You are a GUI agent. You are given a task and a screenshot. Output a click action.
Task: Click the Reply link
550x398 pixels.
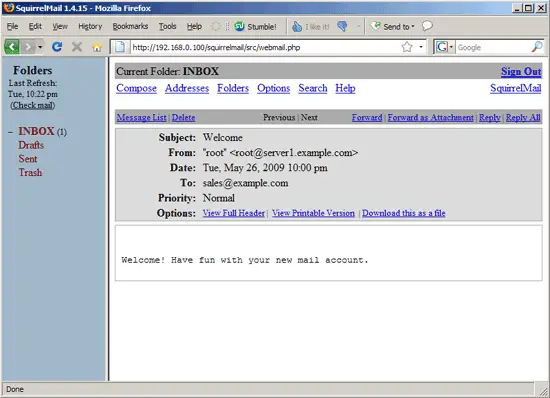point(490,117)
